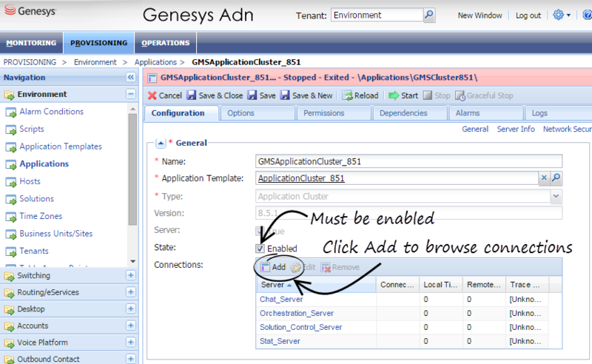Clear the Application Template with the X icon

tap(544, 178)
